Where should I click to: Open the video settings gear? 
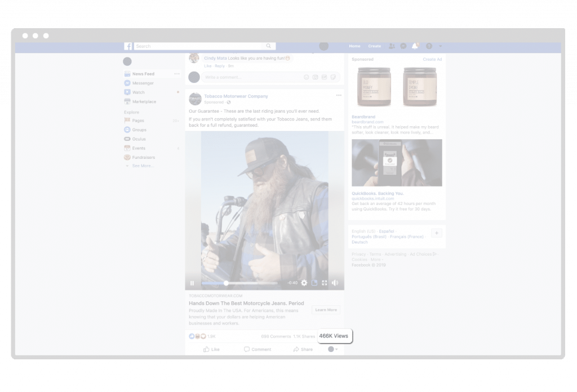(x=304, y=283)
